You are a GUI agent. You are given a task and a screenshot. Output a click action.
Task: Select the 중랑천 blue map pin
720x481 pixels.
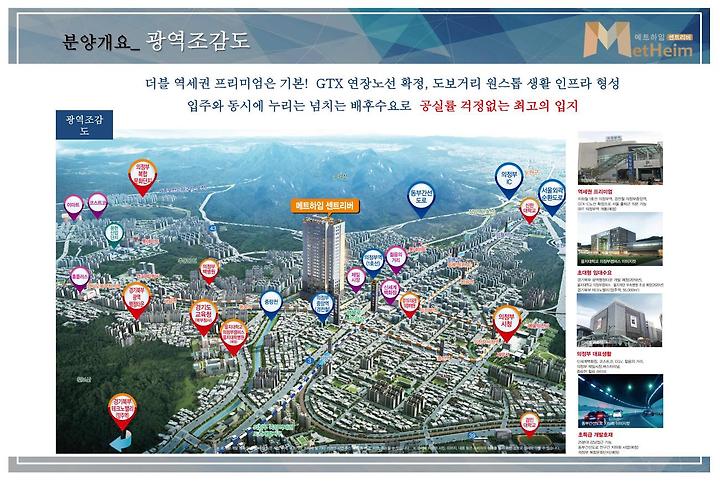(270, 305)
